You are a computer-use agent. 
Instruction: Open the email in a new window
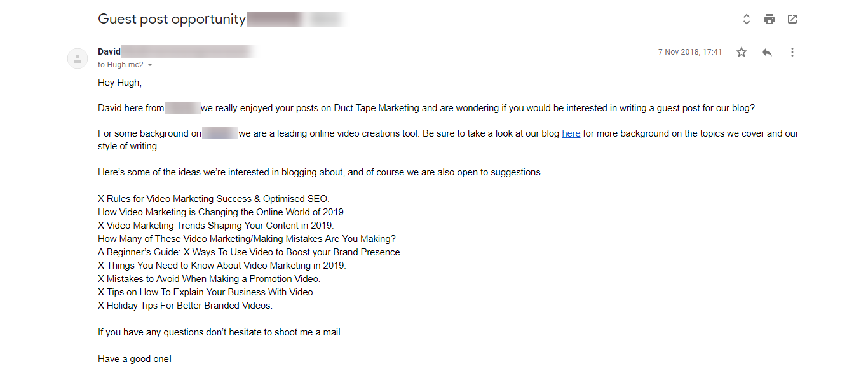[792, 19]
